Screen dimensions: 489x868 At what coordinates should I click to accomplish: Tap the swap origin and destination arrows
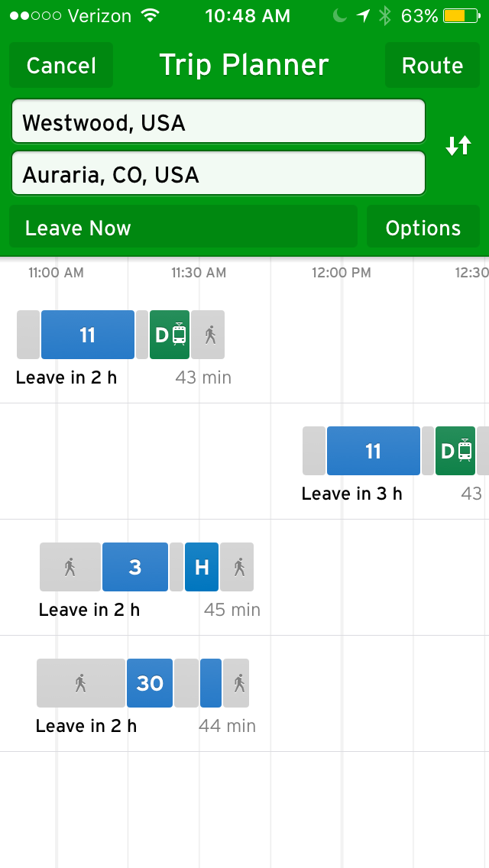(458, 146)
